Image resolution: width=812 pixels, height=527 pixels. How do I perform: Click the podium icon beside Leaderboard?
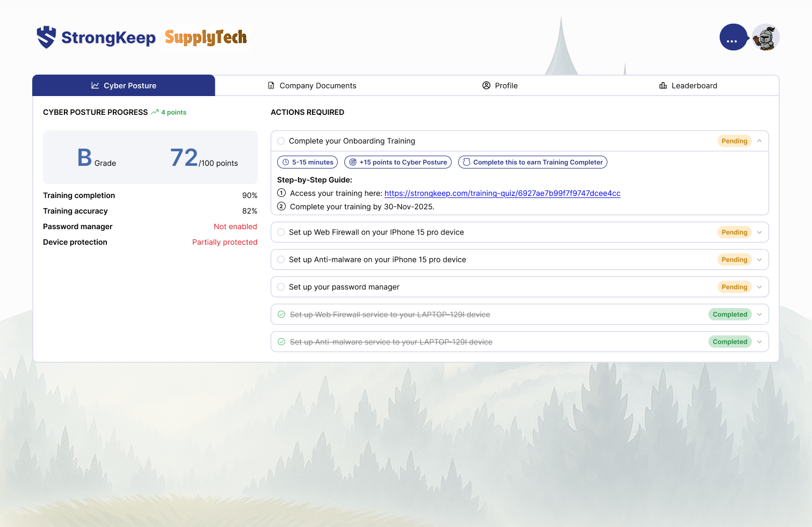tap(663, 85)
